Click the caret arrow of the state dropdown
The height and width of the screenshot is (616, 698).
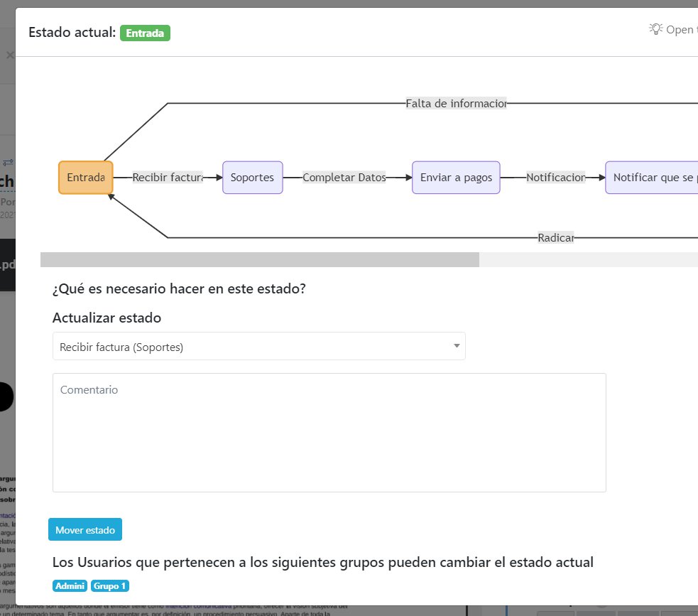click(457, 346)
